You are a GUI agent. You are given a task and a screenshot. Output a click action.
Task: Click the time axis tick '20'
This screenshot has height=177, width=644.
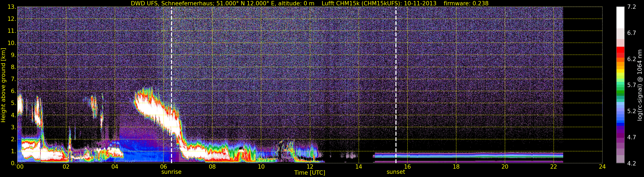505,167
